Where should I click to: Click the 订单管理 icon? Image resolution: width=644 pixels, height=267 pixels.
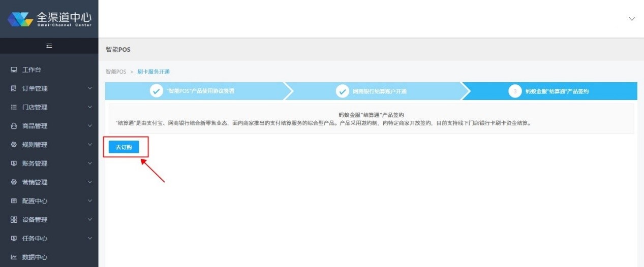14,88
